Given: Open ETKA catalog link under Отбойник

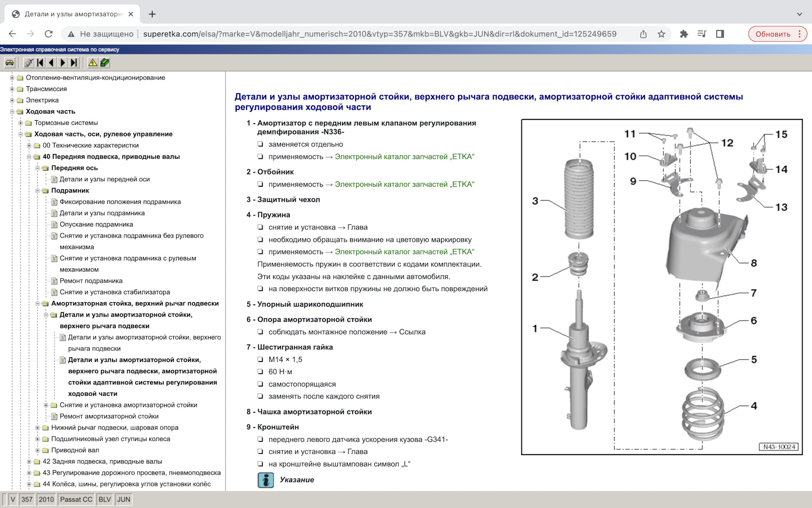Looking at the screenshot, I should pos(404,184).
